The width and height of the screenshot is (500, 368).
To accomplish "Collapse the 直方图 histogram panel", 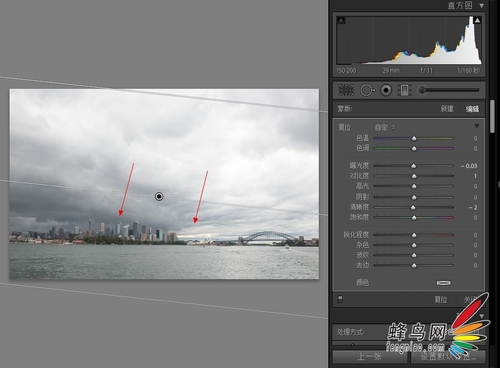I will tap(482, 6).
